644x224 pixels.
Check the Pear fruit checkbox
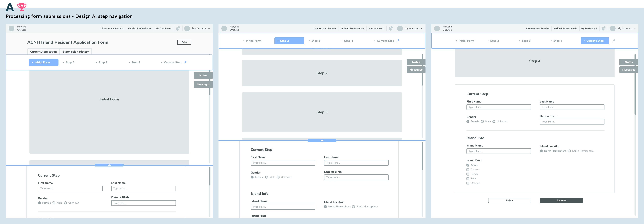468,179
